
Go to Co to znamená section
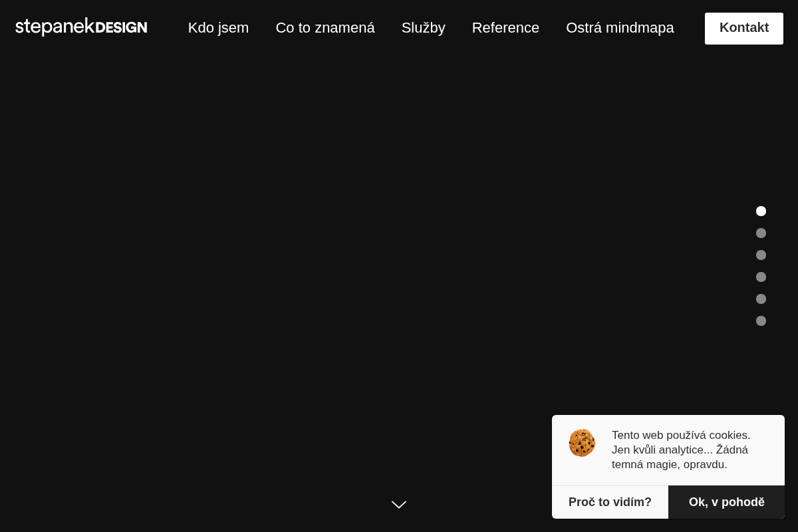325,28
